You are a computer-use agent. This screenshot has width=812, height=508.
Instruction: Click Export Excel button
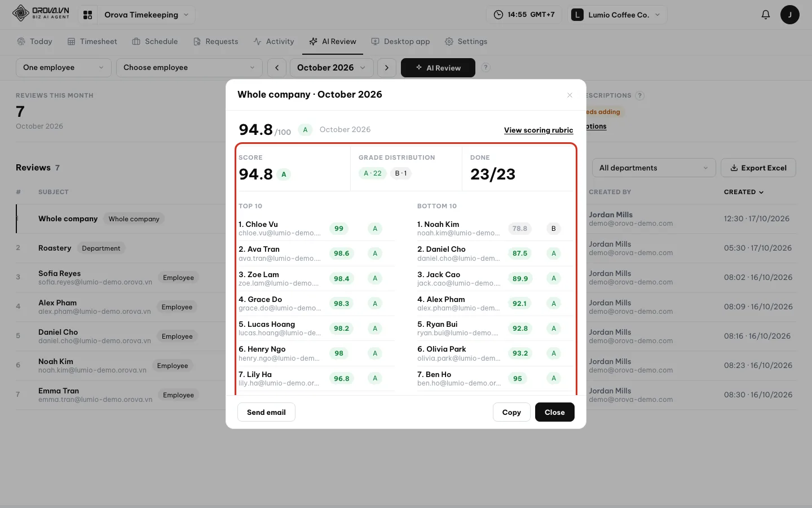tap(758, 168)
